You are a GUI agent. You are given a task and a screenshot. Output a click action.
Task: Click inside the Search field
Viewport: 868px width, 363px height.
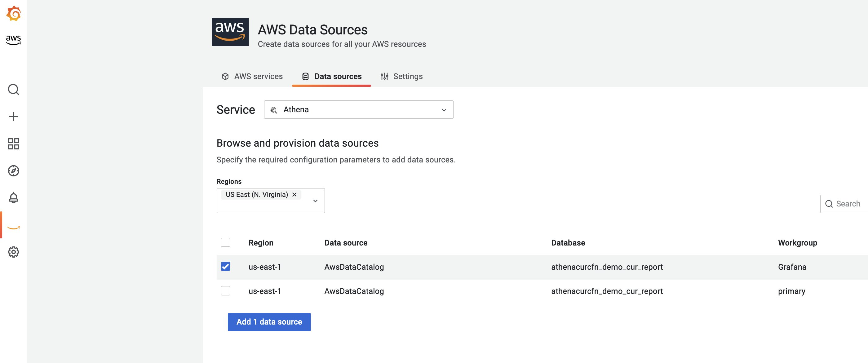tap(846, 204)
